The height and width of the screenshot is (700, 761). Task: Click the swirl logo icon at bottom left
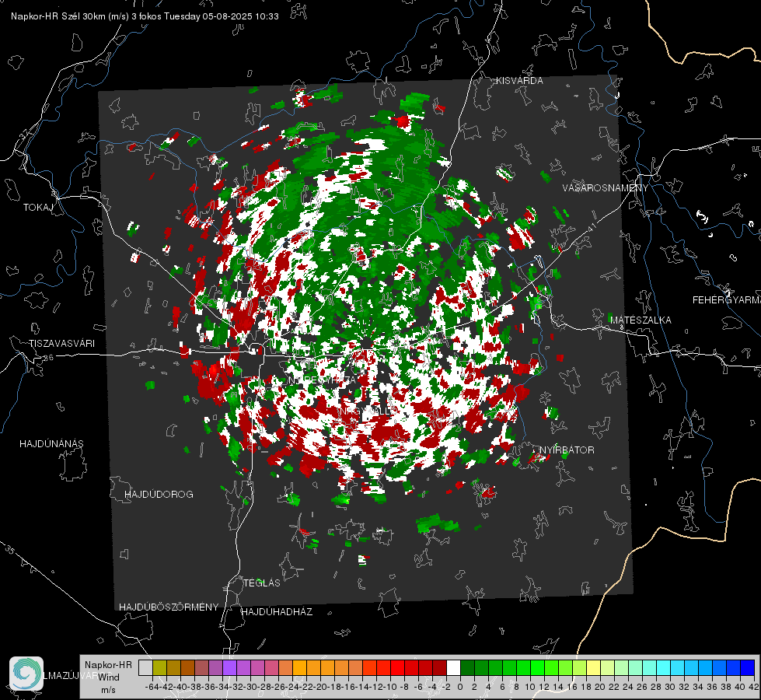(x=26, y=674)
